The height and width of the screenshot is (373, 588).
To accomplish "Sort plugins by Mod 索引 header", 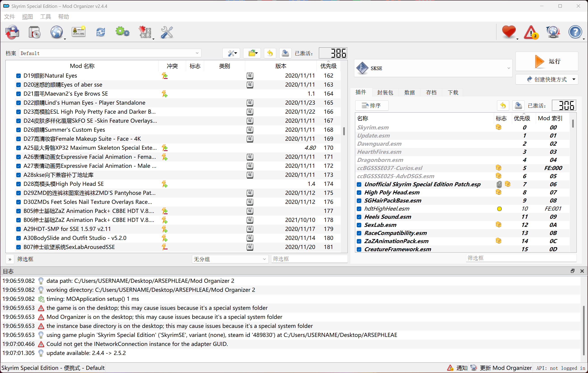I will [x=550, y=118].
